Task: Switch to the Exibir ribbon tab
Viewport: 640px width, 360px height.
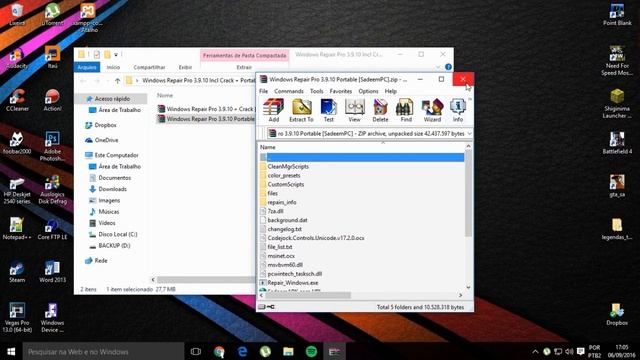Action: point(185,67)
